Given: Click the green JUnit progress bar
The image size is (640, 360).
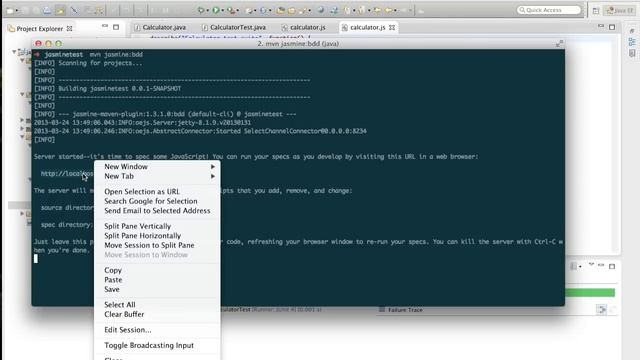Looking at the screenshot, I should click(590, 293).
